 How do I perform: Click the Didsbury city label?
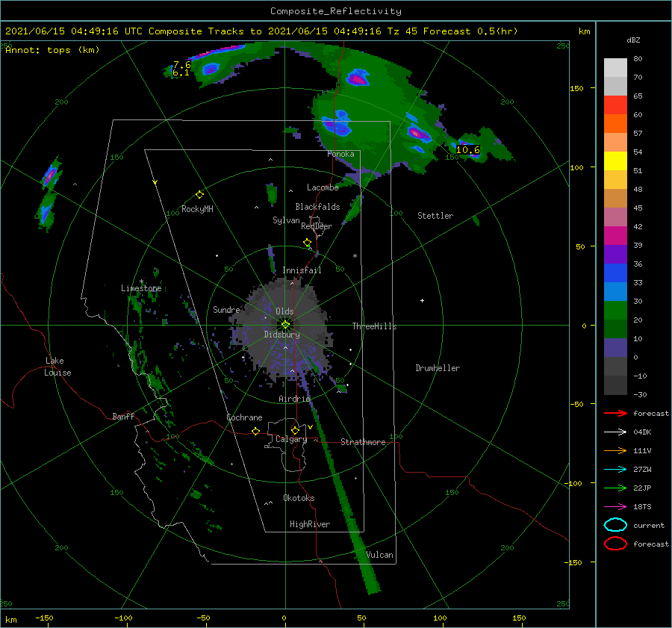281,335
